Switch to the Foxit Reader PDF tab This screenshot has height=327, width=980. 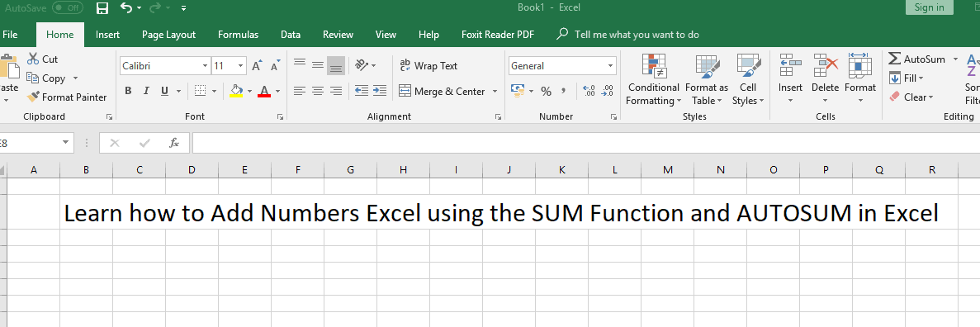[x=498, y=35]
